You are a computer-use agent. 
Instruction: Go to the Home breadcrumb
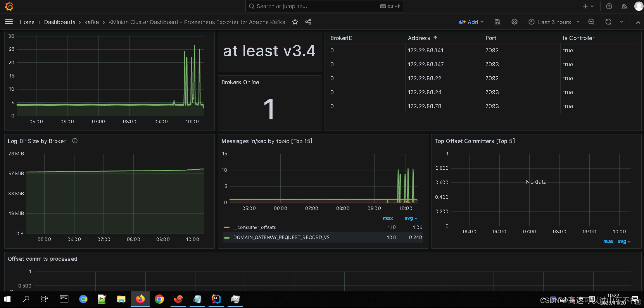(27, 22)
